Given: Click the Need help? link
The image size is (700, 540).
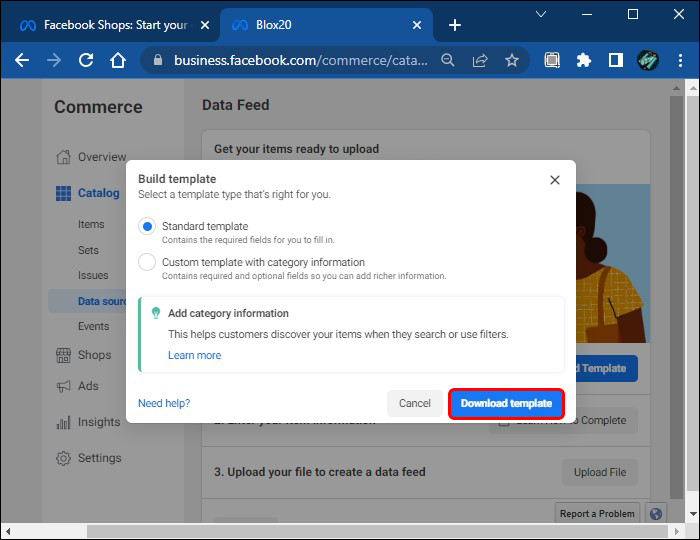Looking at the screenshot, I should coord(164,403).
